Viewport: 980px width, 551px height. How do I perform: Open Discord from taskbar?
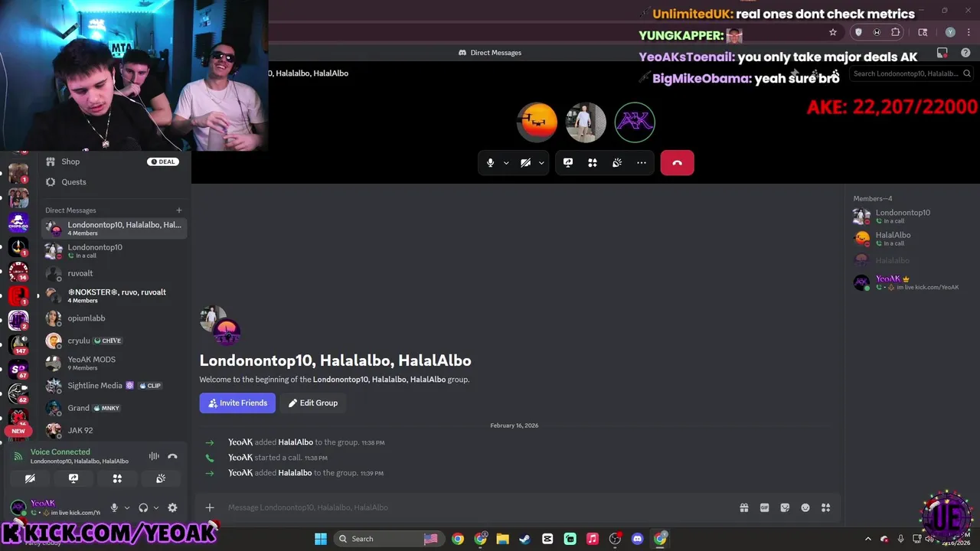pos(637,539)
